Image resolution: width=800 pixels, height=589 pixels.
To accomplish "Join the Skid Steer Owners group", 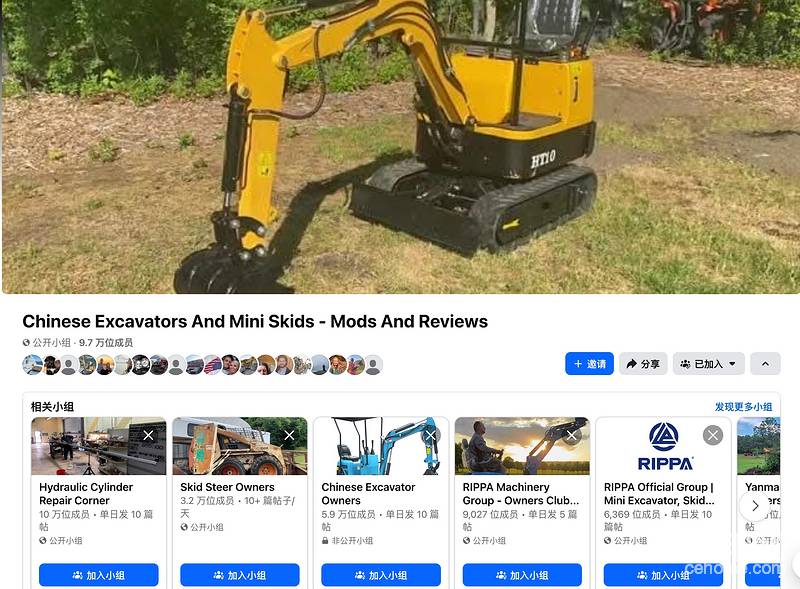I will coord(240,575).
